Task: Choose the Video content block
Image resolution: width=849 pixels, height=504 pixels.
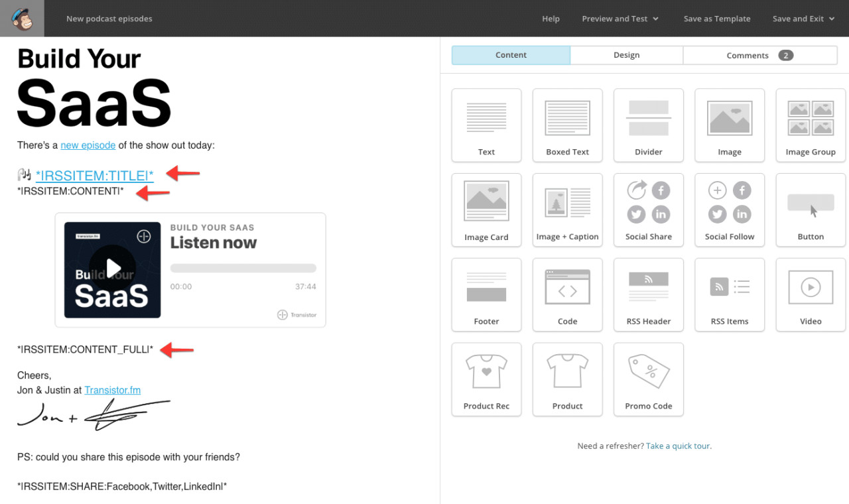Action: [810, 294]
